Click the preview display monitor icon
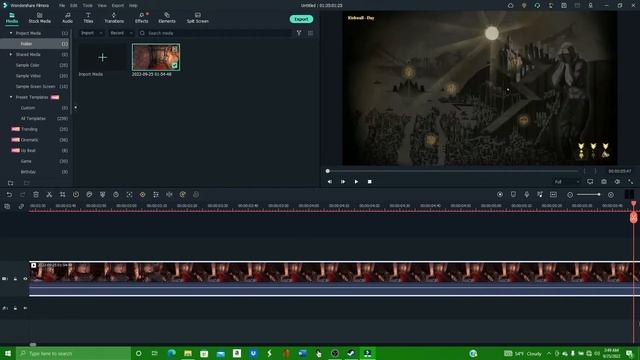640x360 pixels. 590,182
